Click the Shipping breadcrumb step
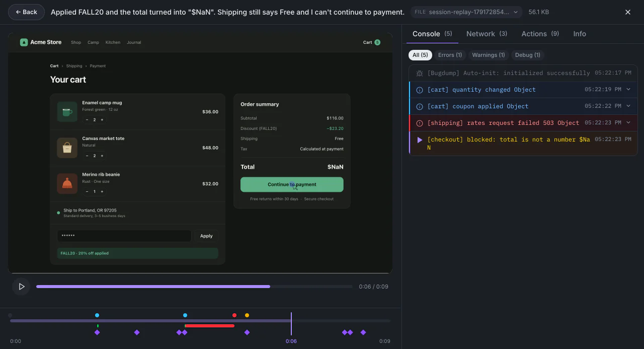This screenshot has width=644, height=349. [74, 66]
